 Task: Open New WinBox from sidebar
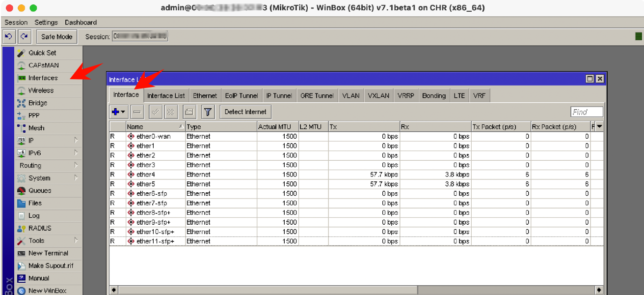(x=47, y=291)
